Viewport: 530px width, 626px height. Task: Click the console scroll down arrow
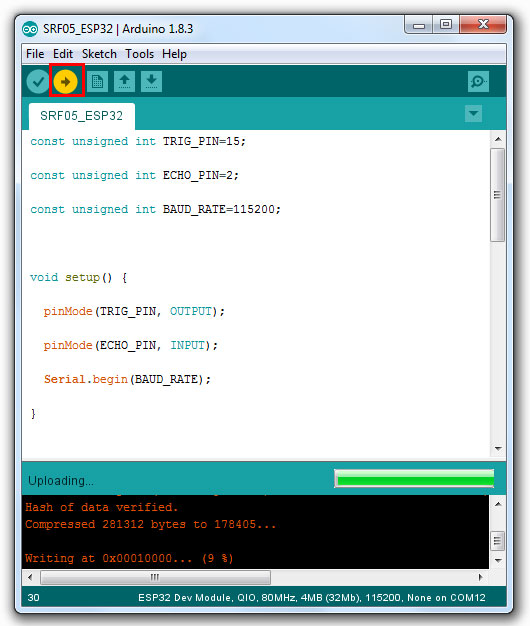[x=498, y=560]
